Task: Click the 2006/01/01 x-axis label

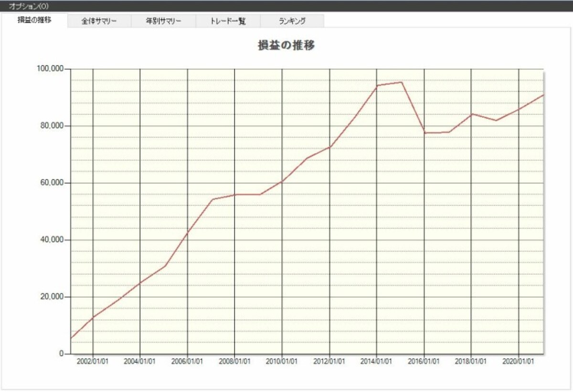Action: click(x=187, y=361)
